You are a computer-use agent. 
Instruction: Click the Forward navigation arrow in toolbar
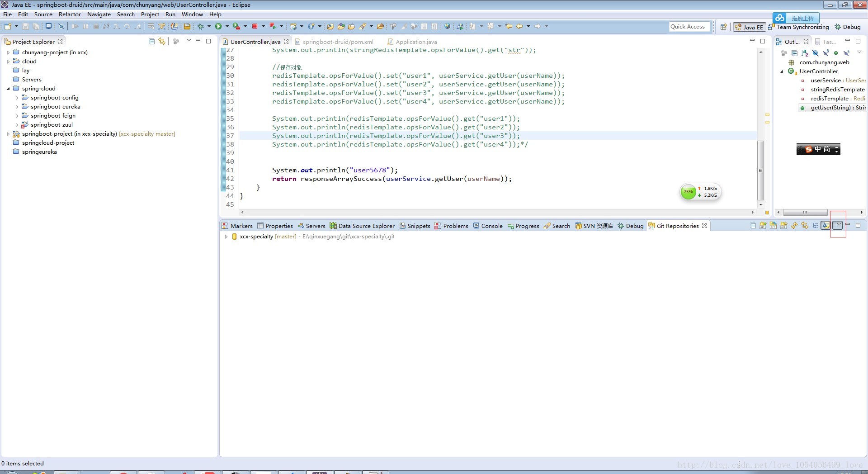click(x=538, y=26)
